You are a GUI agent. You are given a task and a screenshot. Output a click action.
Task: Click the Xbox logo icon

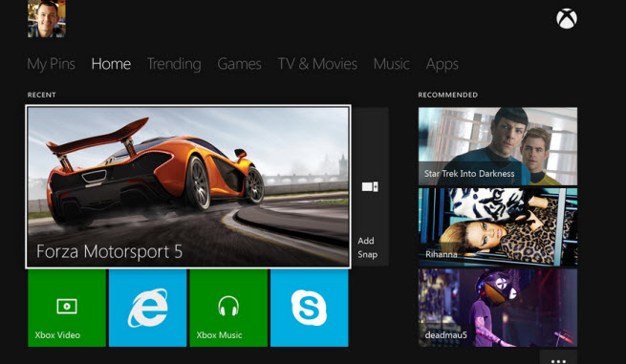point(567,19)
